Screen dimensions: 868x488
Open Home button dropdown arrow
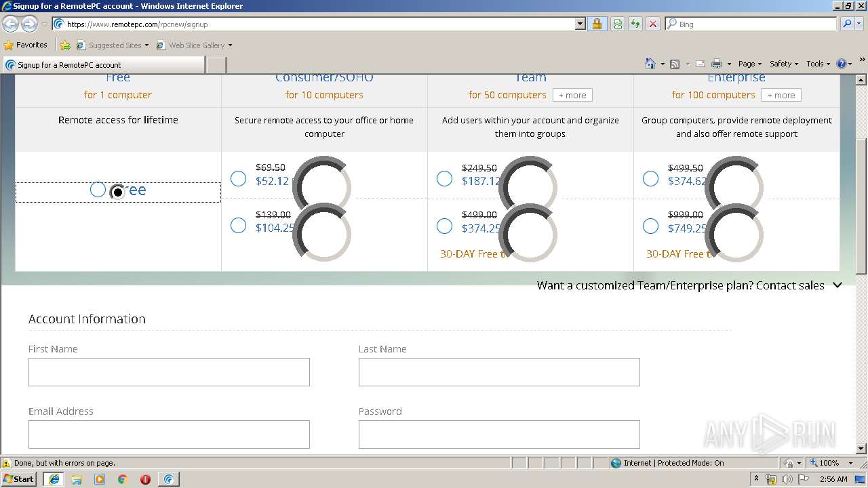point(663,64)
